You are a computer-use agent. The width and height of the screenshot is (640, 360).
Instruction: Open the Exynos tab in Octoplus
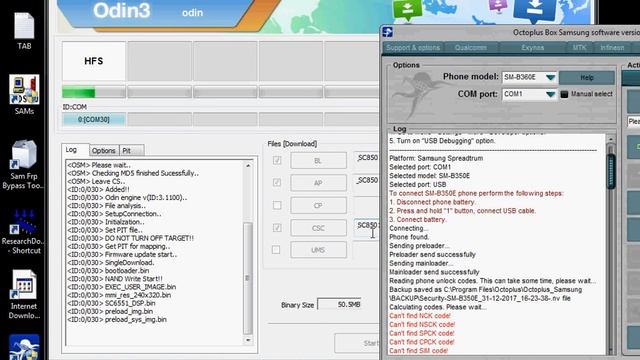532,47
